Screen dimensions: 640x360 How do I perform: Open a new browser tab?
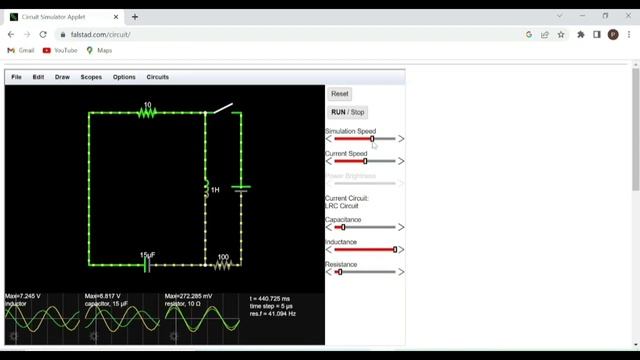[x=135, y=17]
